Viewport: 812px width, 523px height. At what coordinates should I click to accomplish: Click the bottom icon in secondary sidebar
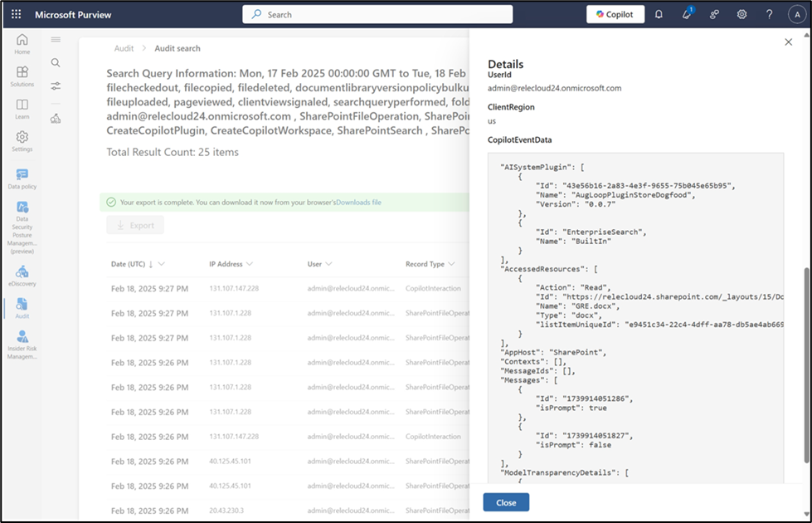[x=56, y=119]
